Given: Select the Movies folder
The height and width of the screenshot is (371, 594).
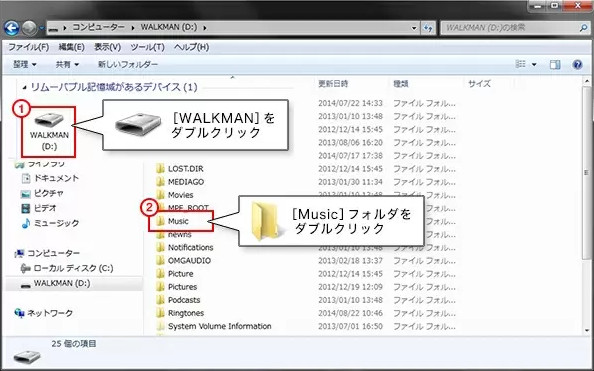Looking at the screenshot, I should pos(180,195).
